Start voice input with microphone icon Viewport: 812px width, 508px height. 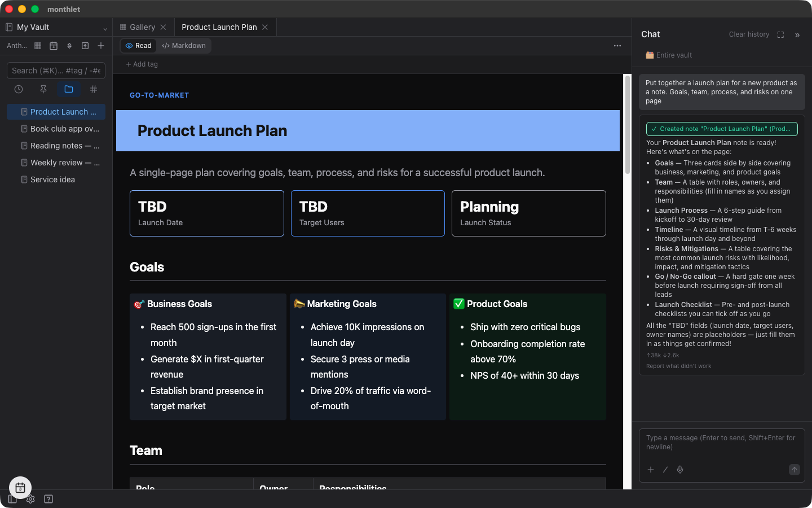tap(680, 470)
